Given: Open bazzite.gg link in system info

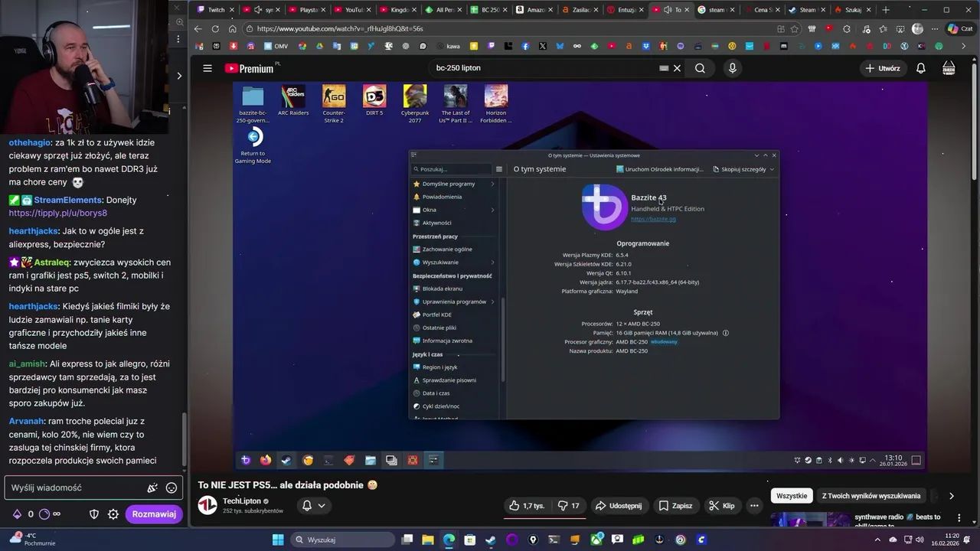Looking at the screenshot, I should point(653,219).
